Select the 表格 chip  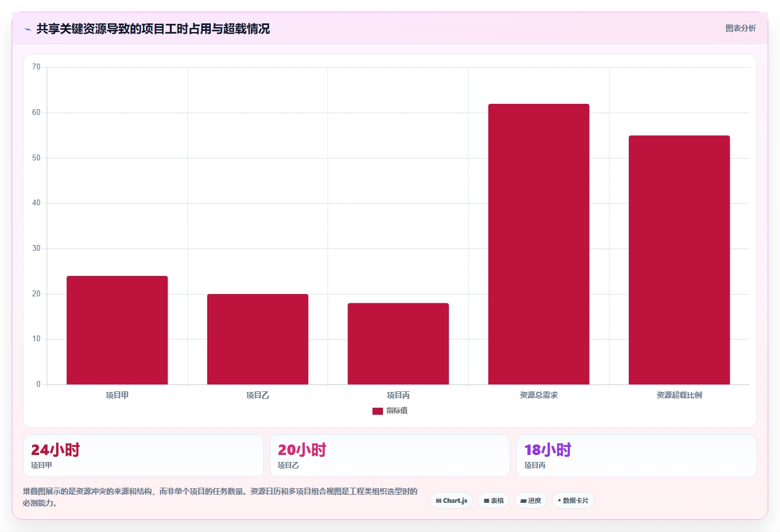[x=493, y=501]
